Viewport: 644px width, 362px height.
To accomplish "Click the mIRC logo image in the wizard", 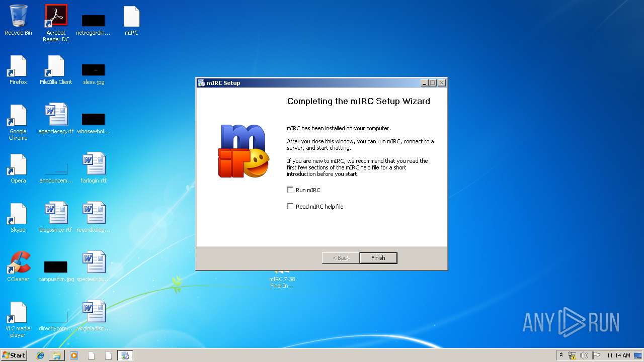I will pyautogui.click(x=243, y=151).
